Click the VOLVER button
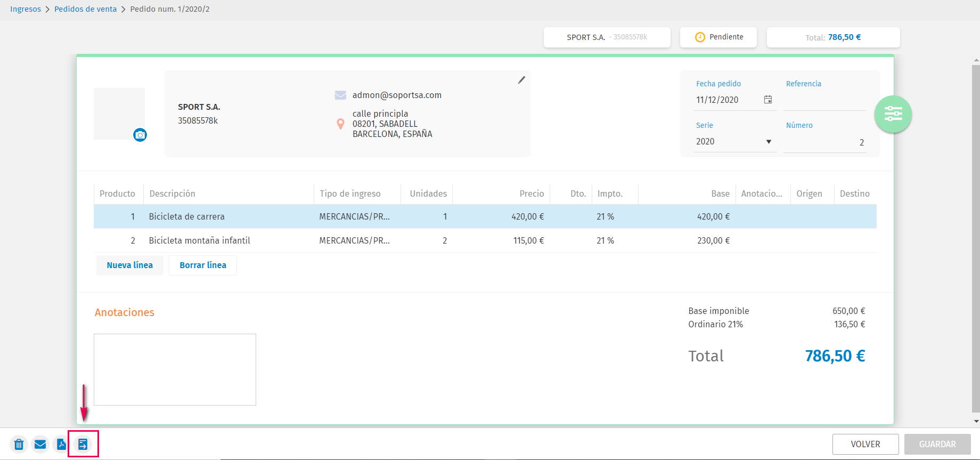Image resolution: width=980 pixels, height=460 pixels. point(865,444)
